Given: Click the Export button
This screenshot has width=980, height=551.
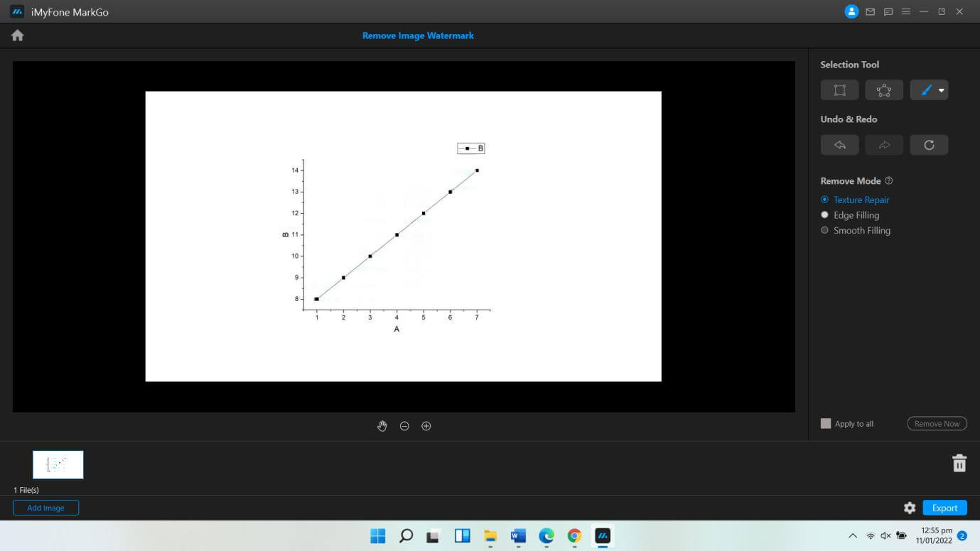Looking at the screenshot, I should click(944, 508).
